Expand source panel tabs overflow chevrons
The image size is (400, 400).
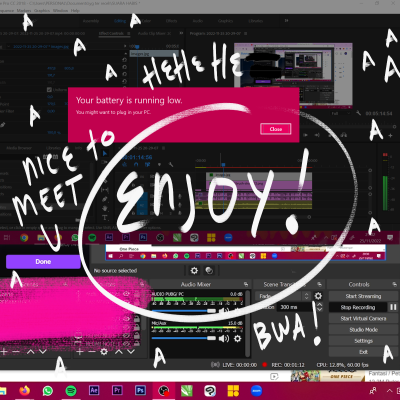[x=181, y=33]
